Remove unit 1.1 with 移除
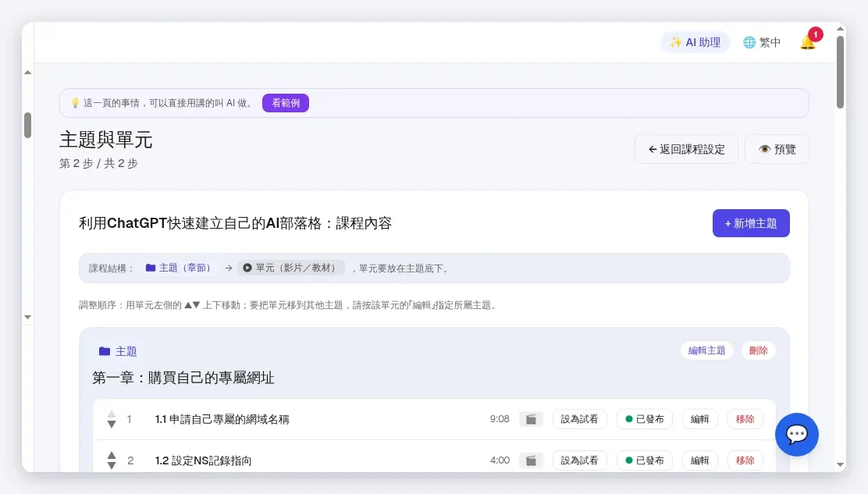 [x=745, y=419]
